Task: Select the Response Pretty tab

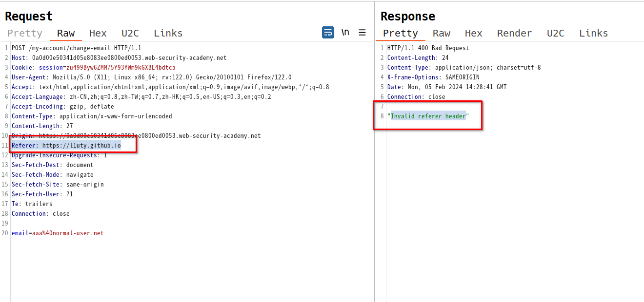Action: 401,33
